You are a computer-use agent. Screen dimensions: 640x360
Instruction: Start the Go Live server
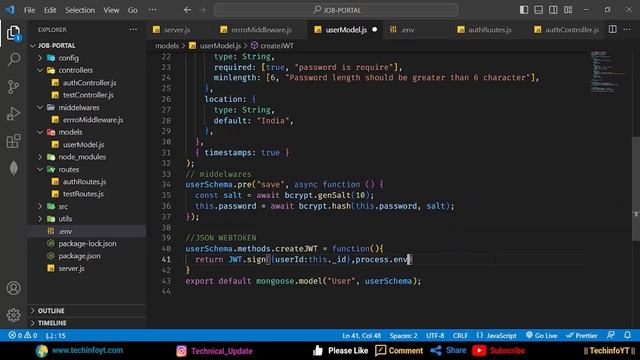coord(541,336)
